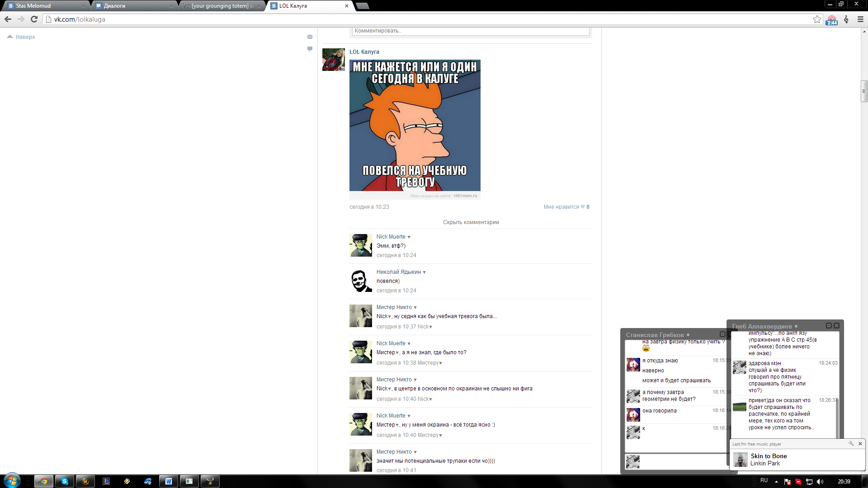Click the heart icon next to Мне нравится

[x=583, y=207]
